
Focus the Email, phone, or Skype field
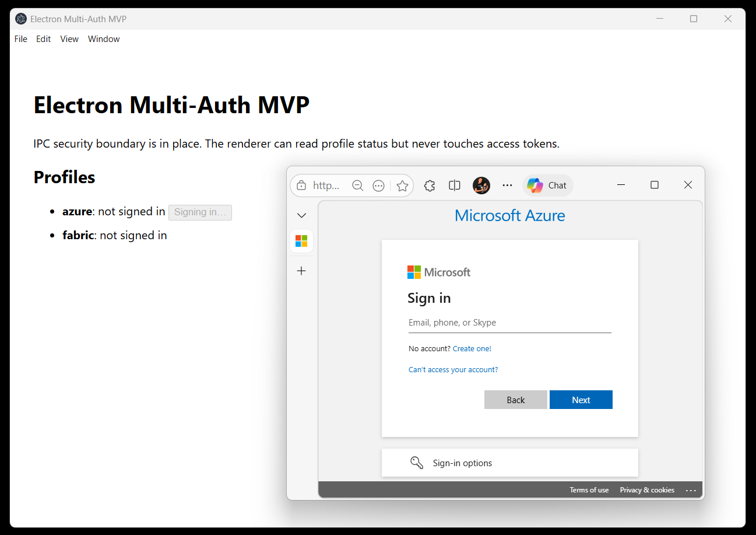click(510, 323)
